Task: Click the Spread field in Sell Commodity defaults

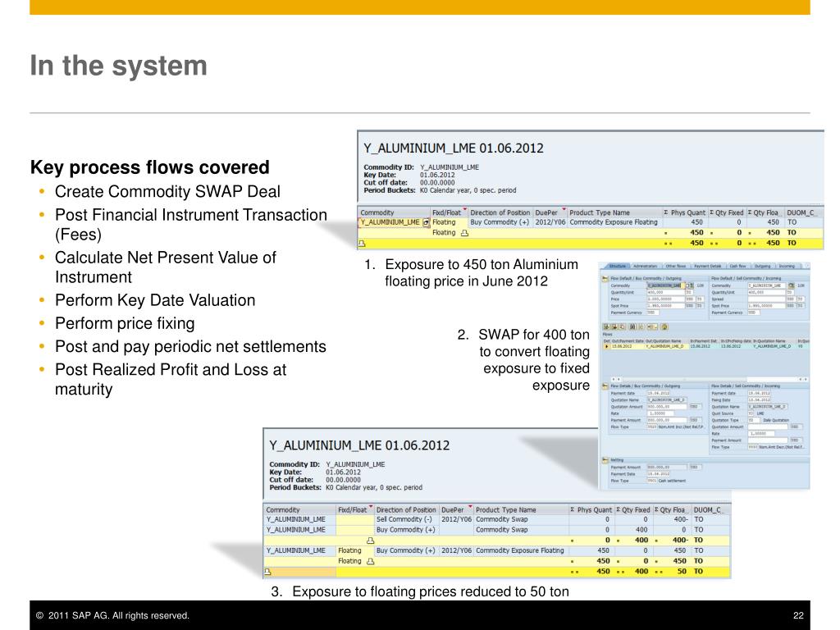Action: tap(767, 299)
